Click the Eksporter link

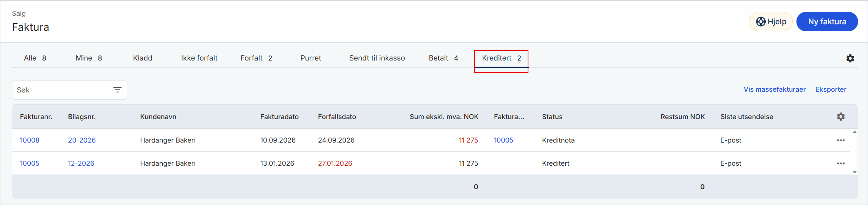point(831,89)
